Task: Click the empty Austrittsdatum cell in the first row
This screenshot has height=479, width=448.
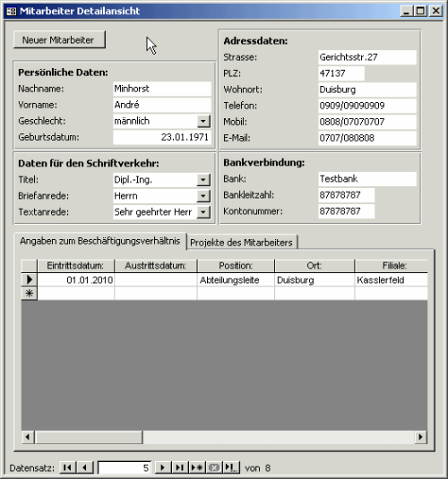Action: point(156,280)
